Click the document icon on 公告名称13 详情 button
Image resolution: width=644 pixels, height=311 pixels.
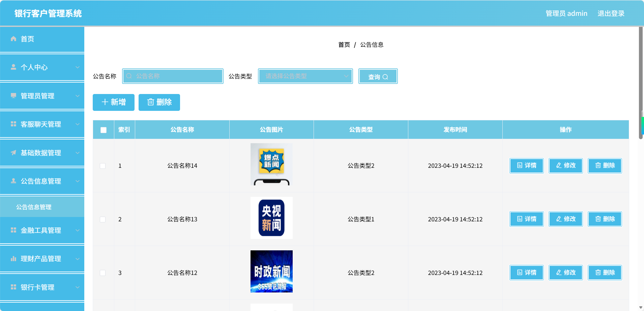pos(520,219)
